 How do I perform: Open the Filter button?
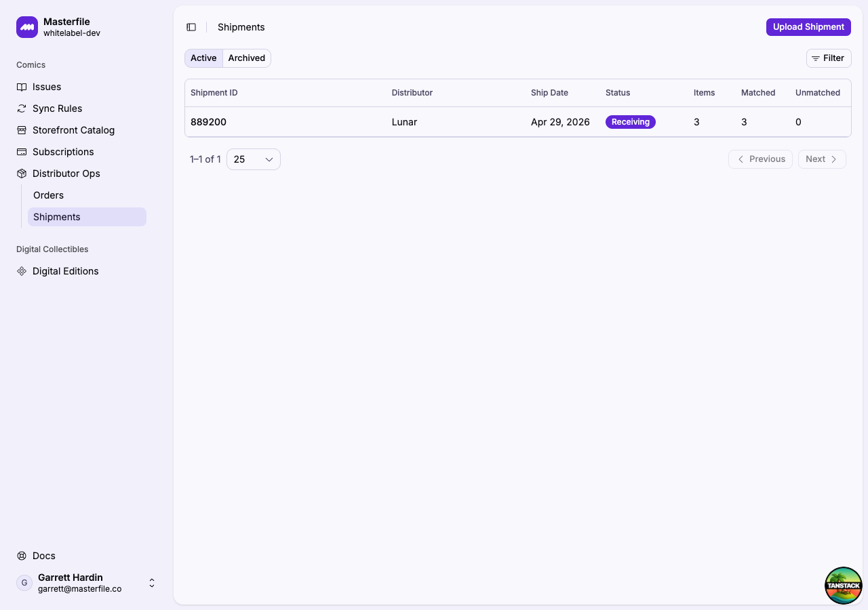pyautogui.click(x=829, y=58)
